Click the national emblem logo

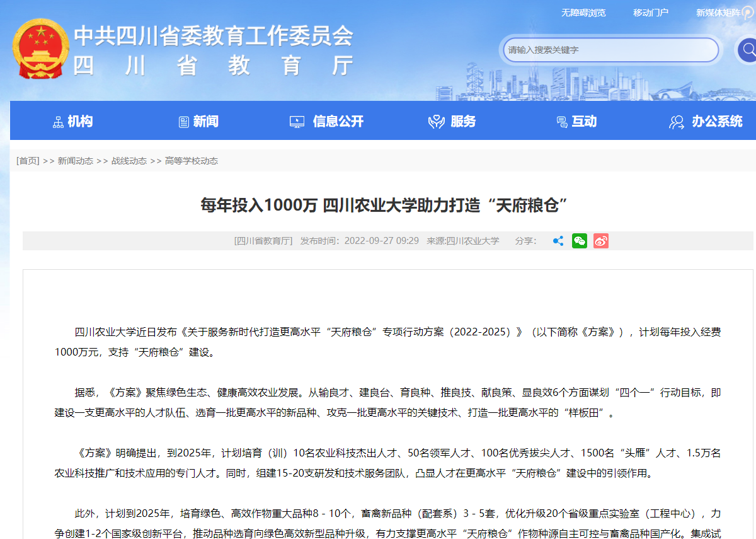tap(40, 49)
